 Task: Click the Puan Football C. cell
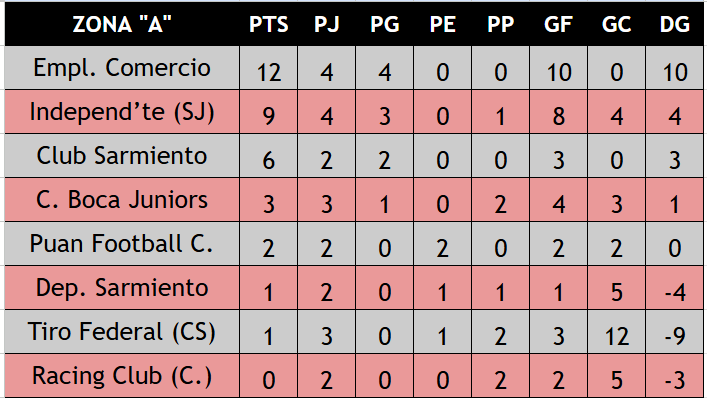click(122, 243)
